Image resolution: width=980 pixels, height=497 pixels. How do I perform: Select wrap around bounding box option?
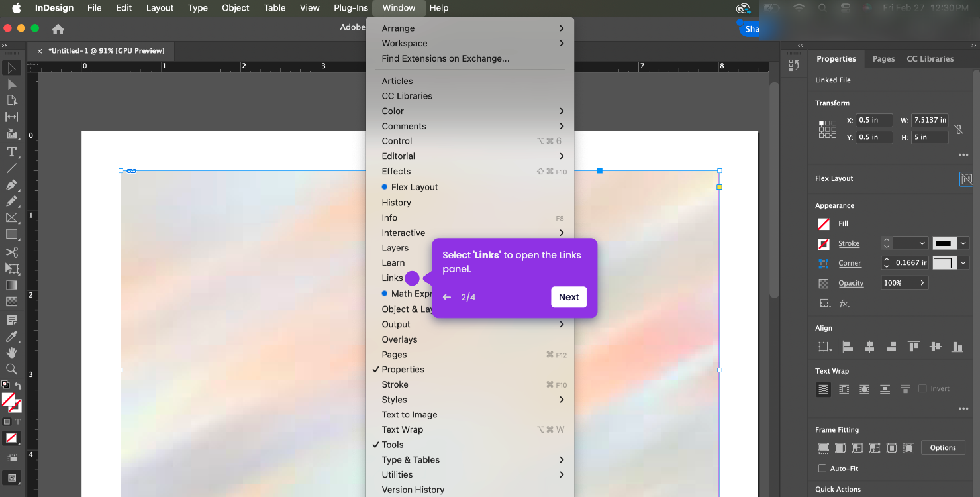(x=844, y=389)
